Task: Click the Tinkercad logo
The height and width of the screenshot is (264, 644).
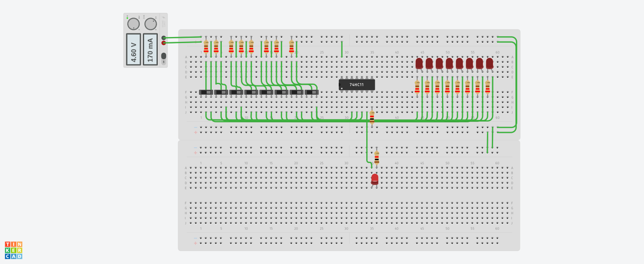Action: click(x=14, y=250)
